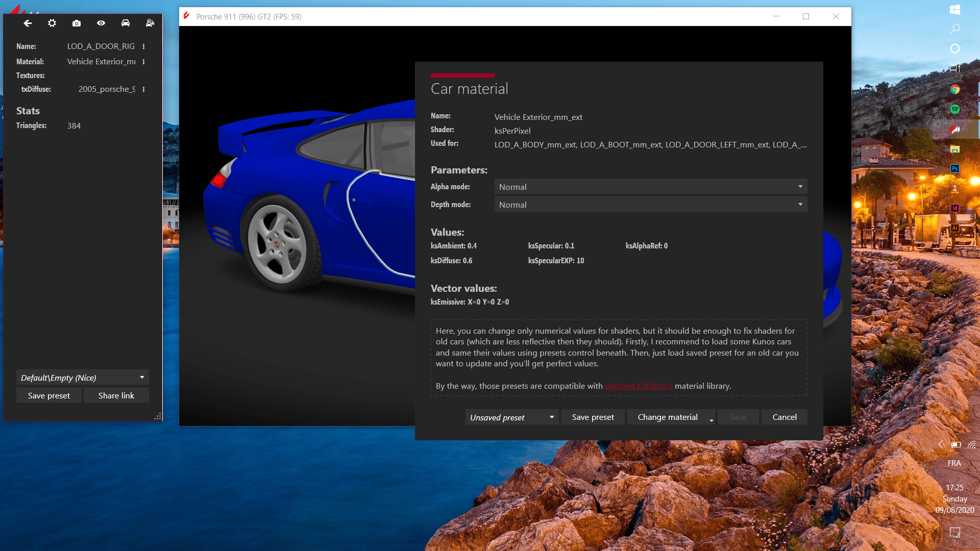Click the 2005_porsche texture name

(107, 89)
